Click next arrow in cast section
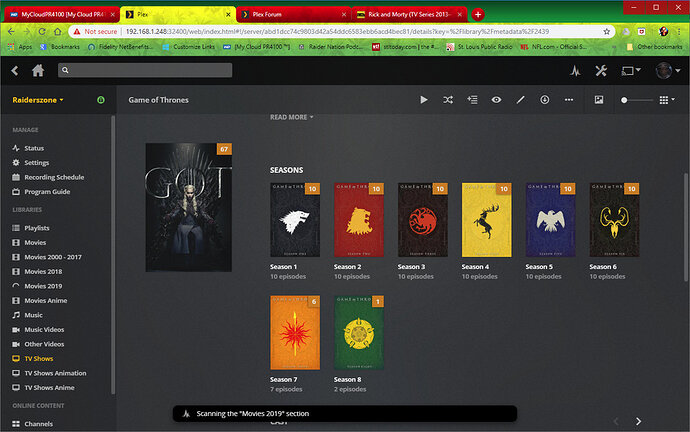The width and height of the screenshot is (690, 432). [639, 421]
